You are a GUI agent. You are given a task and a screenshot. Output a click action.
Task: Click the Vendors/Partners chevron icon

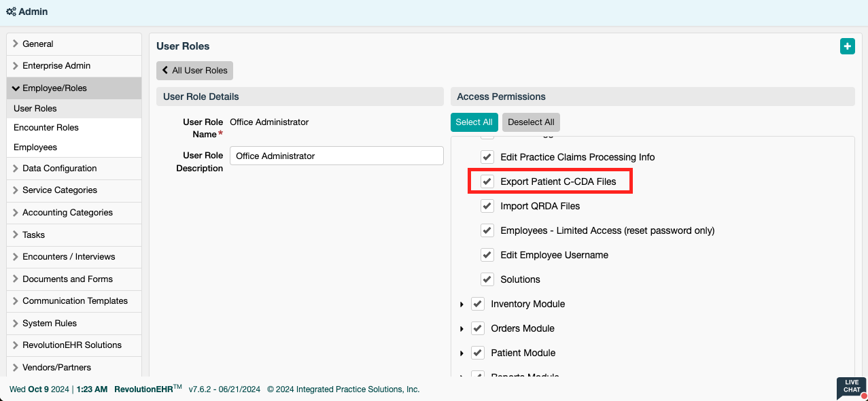pyautogui.click(x=15, y=367)
